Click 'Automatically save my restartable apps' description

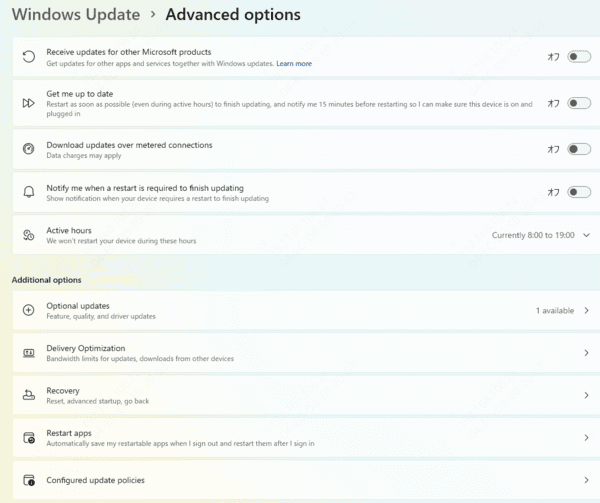pyautogui.click(x=180, y=444)
